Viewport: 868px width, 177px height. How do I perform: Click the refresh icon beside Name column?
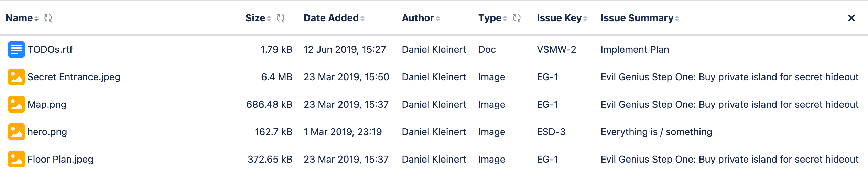[48, 18]
